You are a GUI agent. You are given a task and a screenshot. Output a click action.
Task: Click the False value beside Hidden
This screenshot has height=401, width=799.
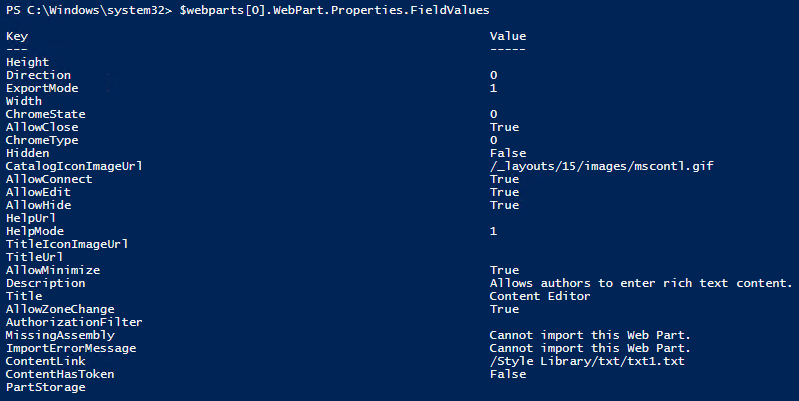507,153
